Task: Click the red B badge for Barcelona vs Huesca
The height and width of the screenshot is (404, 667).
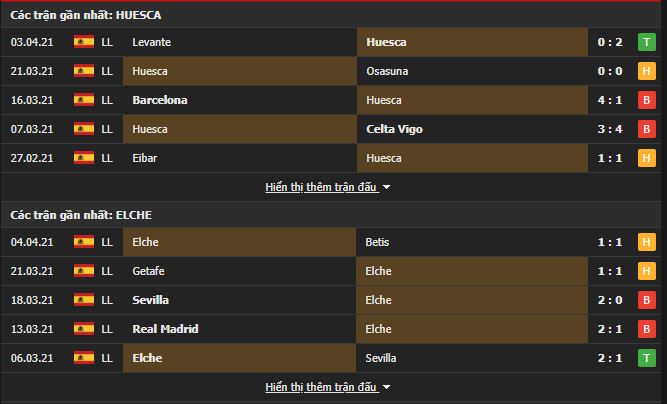Action: click(647, 100)
